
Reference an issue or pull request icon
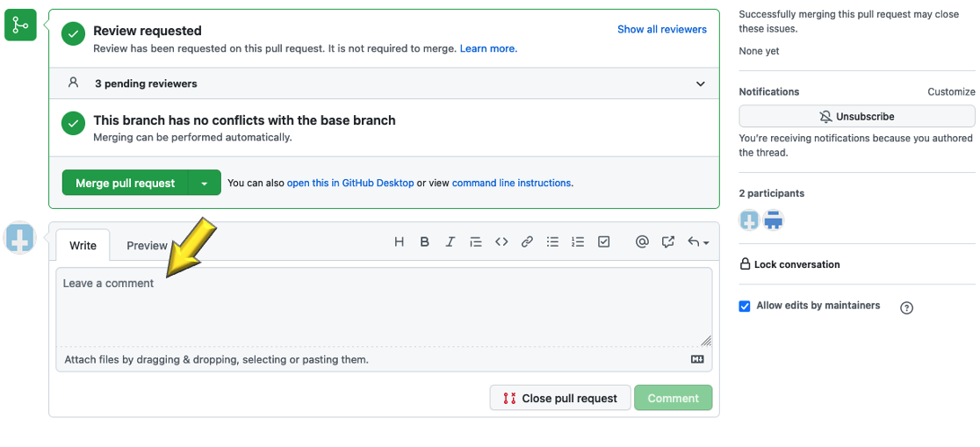pyautogui.click(x=668, y=242)
